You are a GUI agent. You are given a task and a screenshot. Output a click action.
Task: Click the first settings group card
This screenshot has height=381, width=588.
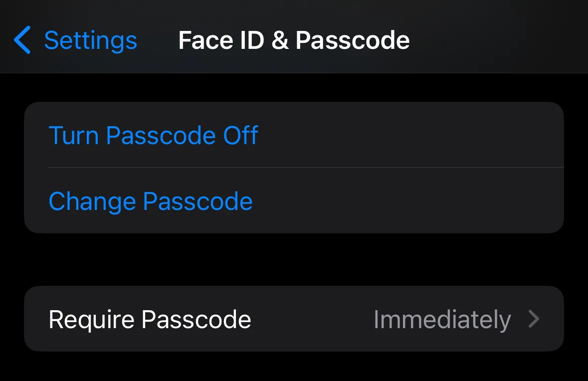click(x=294, y=167)
